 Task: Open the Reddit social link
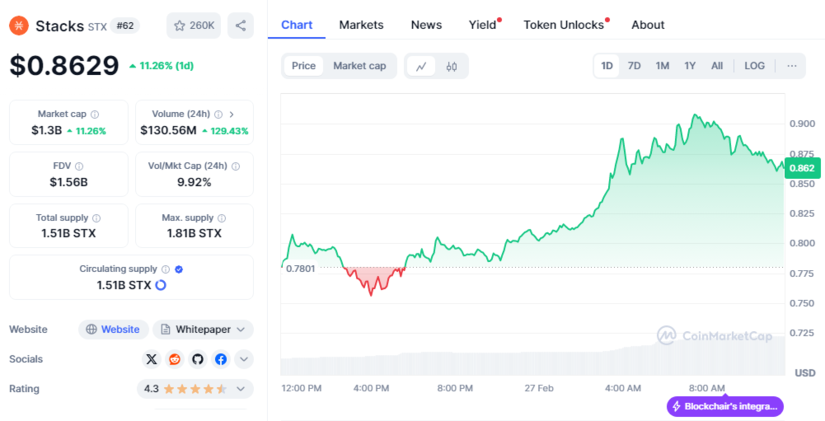coord(175,359)
